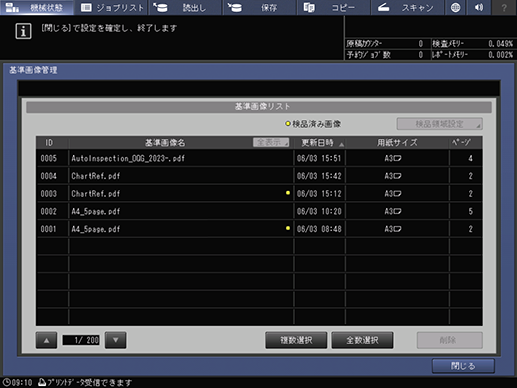Click the 予約ジョブ数 value

click(421, 55)
